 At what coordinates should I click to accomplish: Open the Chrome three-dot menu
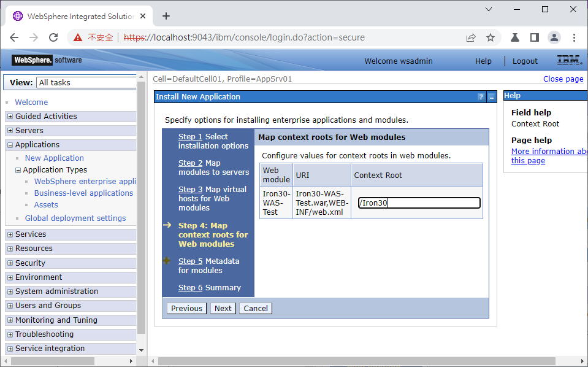click(574, 37)
